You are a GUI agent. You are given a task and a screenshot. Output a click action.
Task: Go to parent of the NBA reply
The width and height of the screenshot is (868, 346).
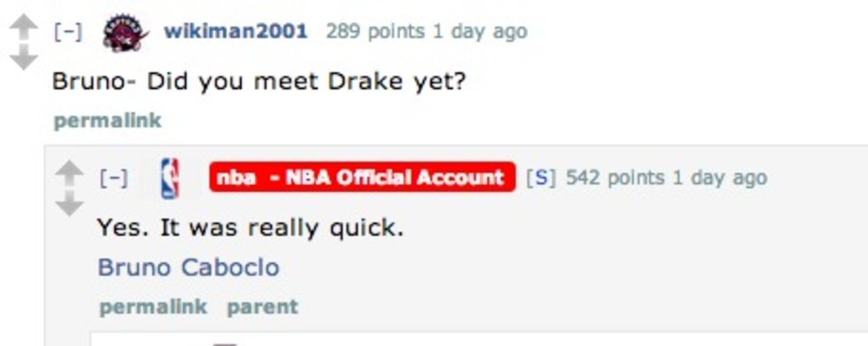(x=263, y=307)
